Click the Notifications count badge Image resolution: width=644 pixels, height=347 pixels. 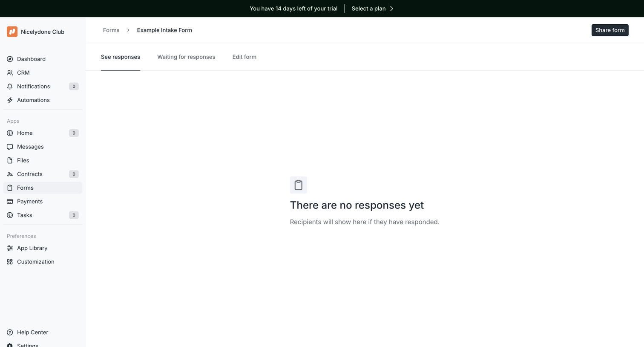[x=74, y=87]
